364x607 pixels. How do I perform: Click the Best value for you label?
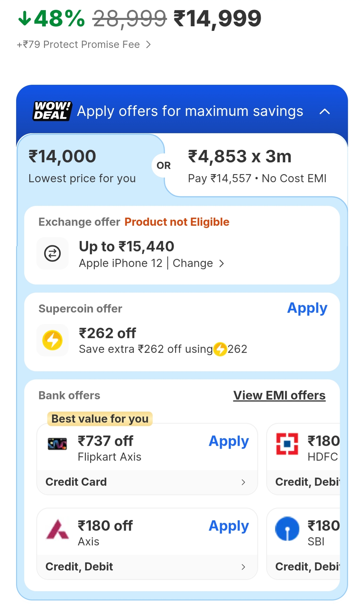pyautogui.click(x=100, y=419)
